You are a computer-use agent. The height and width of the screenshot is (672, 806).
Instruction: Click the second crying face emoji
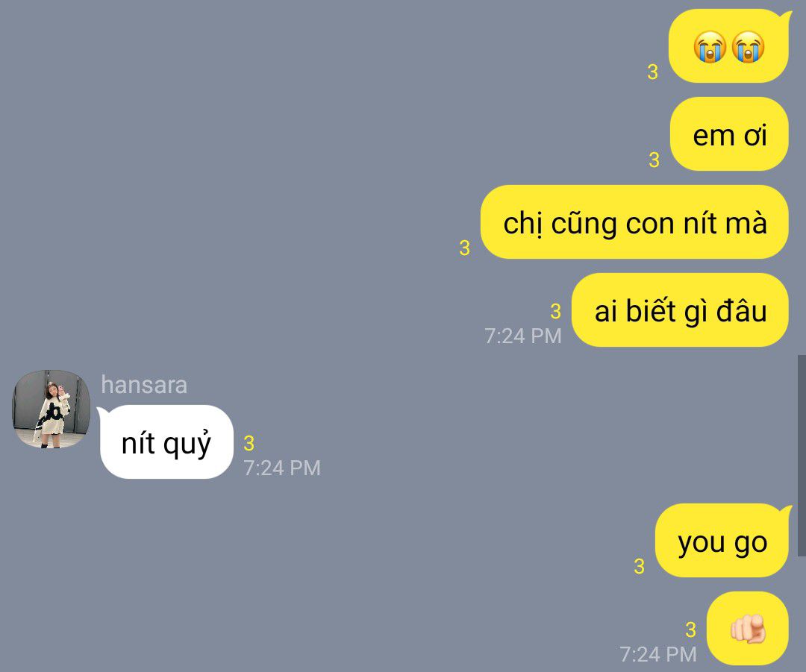pyautogui.click(x=748, y=47)
